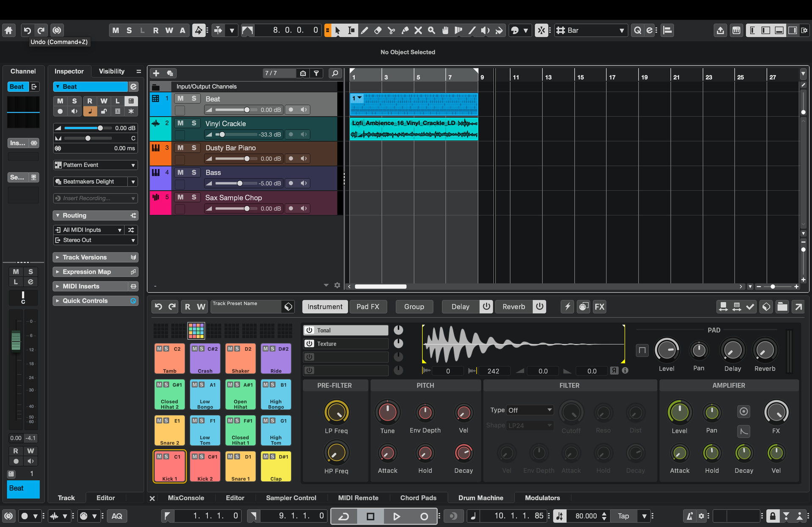
Task: Toggle the Cycle loop button in transport
Action: tap(344, 516)
